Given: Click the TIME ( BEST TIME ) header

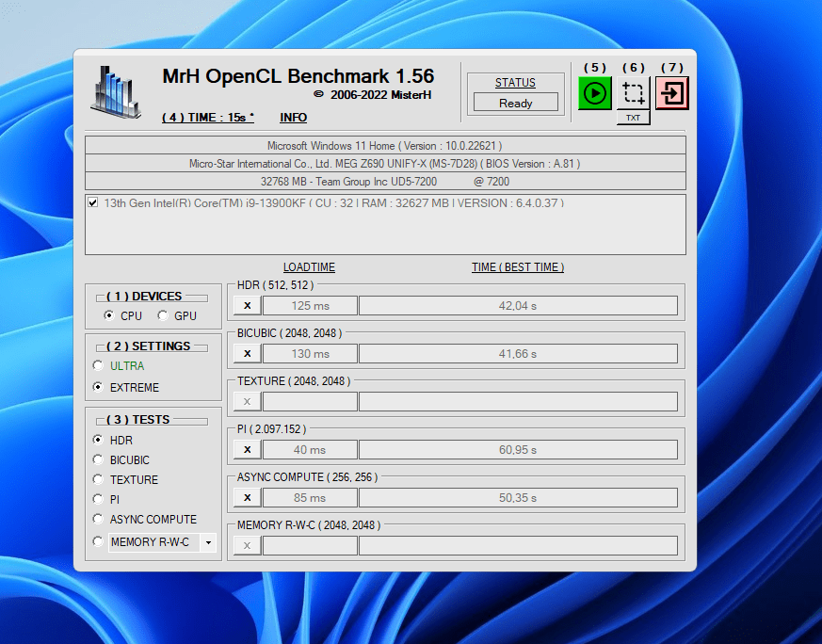Looking at the screenshot, I should tap(518, 267).
